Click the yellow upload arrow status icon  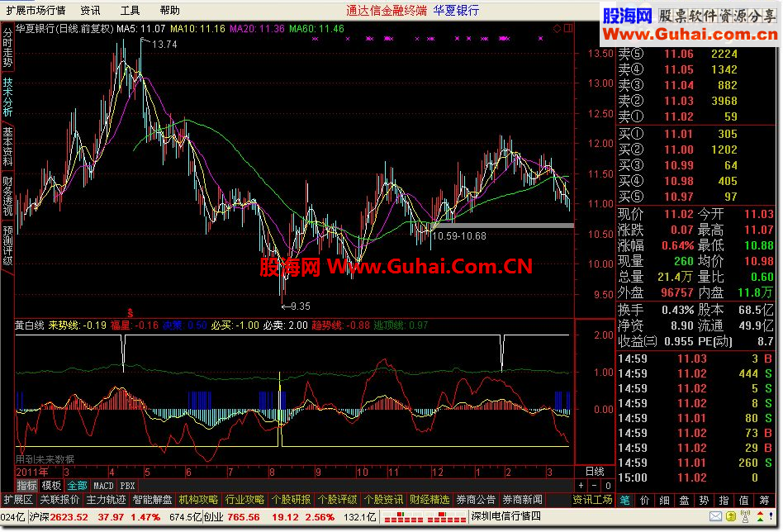click(x=731, y=516)
